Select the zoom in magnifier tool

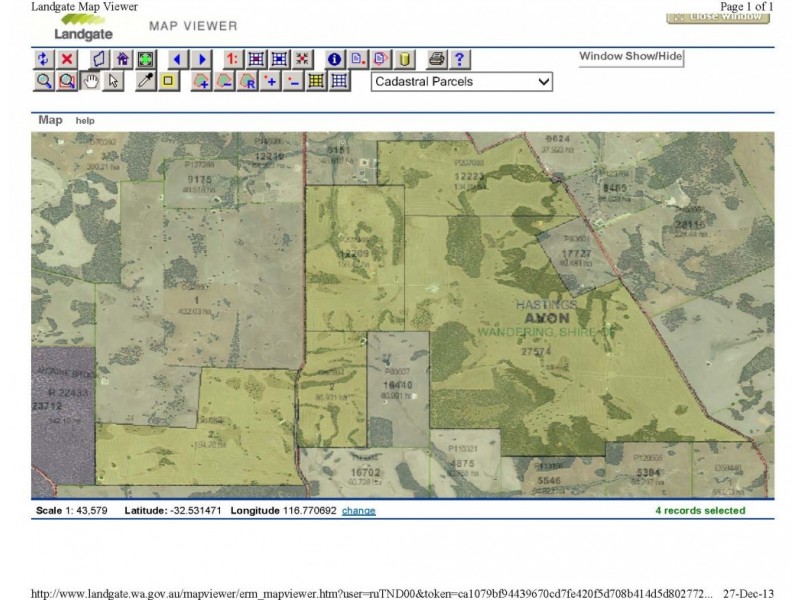(42, 82)
